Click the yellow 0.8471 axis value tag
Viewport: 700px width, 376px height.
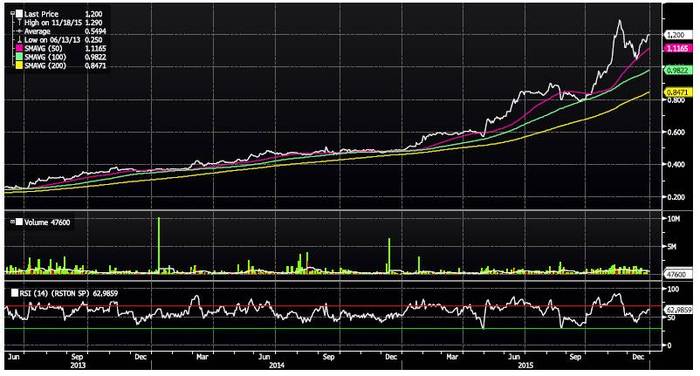click(678, 92)
